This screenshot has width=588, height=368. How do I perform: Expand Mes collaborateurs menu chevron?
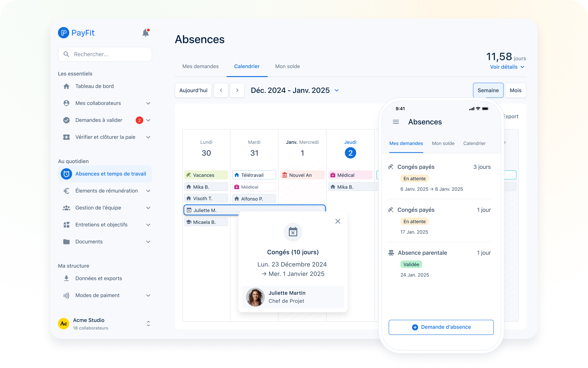click(x=148, y=103)
